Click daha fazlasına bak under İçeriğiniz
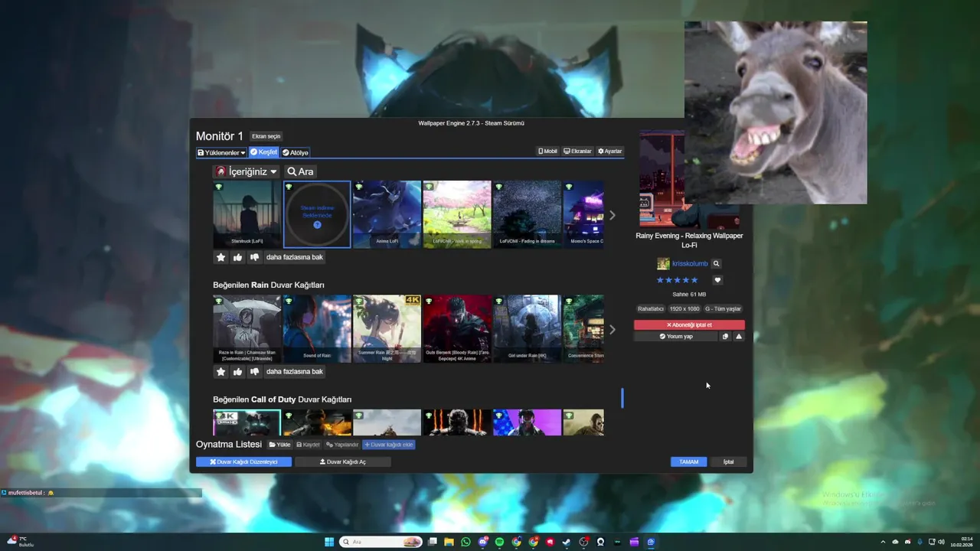Screen dimensions: 980x551 click(x=295, y=257)
